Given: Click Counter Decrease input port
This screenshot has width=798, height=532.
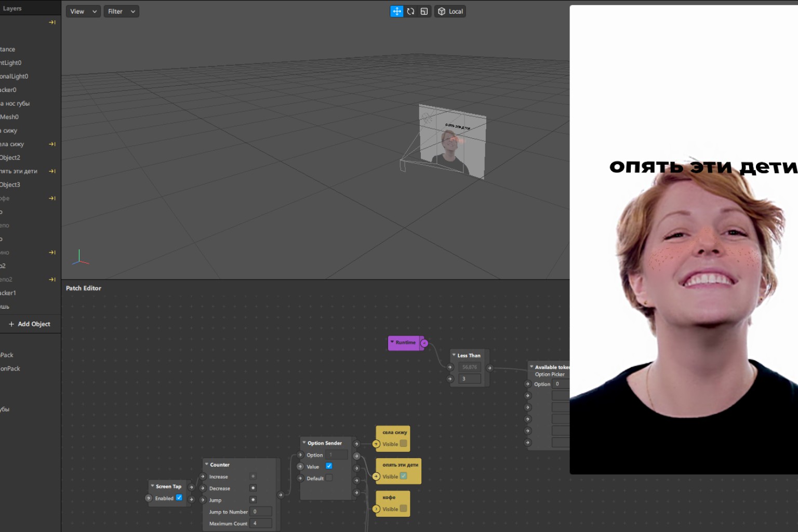Looking at the screenshot, I should pyautogui.click(x=203, y=488).
